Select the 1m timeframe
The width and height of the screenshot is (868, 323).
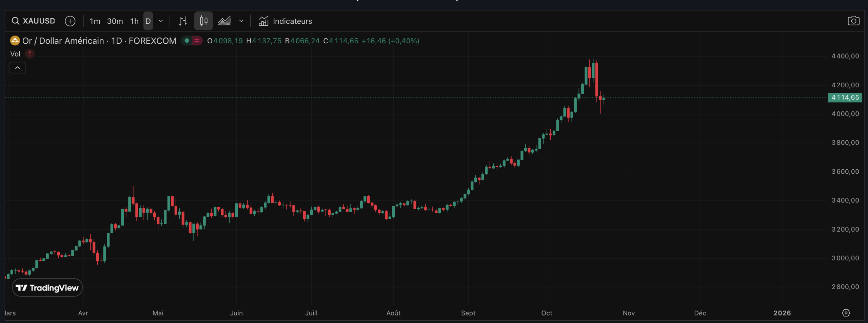tap(95, 21)
